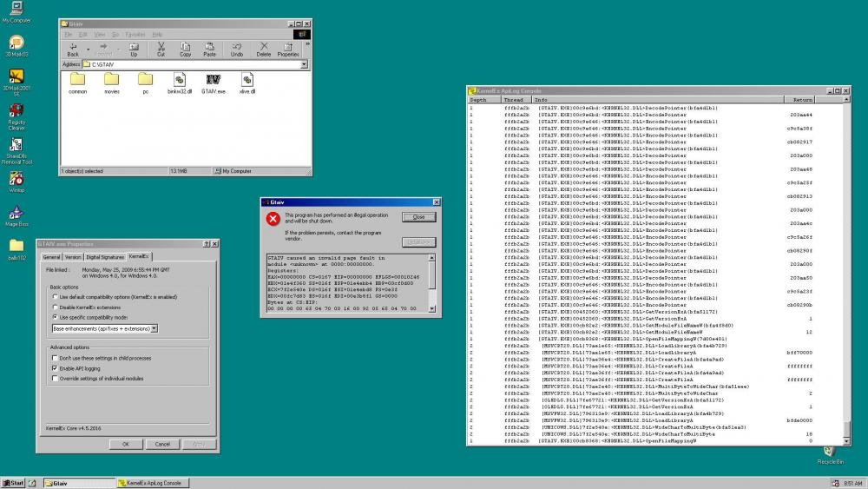Click Close in the Gtaiv error dialog
The image size is (868, 489).
(x=418, y=217)
